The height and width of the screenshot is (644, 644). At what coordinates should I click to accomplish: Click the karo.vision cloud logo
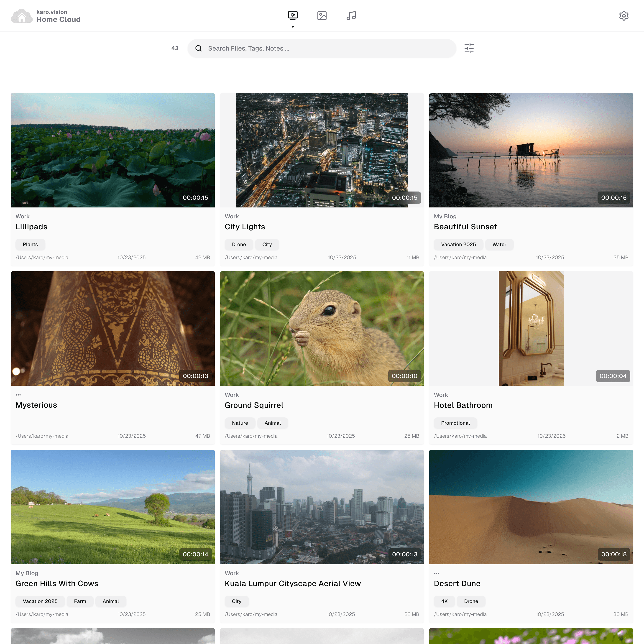point(22,16)
